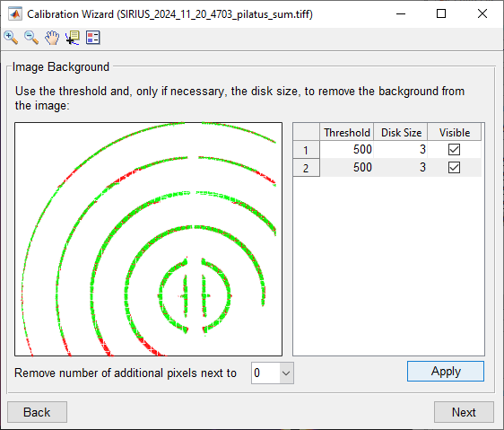
Task: Click the Back button
Action: pos(37,412)
